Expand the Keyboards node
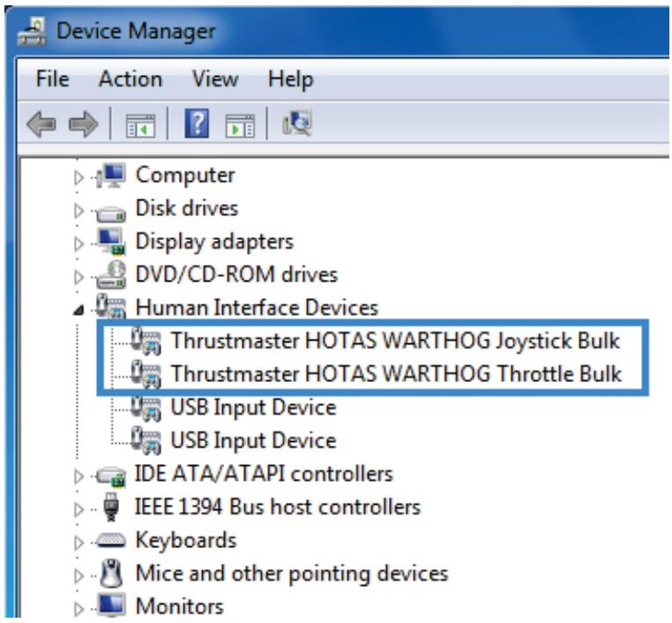The width and height of the screenshot is (672, 623). [78, 543]
